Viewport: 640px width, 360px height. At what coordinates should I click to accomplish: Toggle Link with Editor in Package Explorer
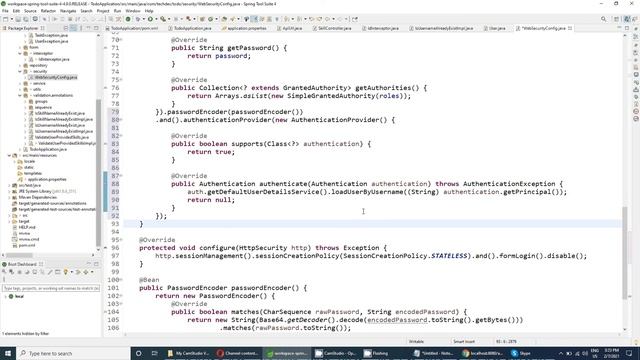tap(73, 28)
